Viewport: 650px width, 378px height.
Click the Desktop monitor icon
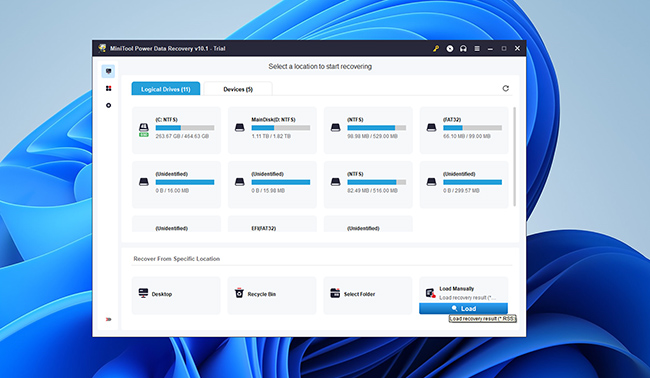pos(143,293)
